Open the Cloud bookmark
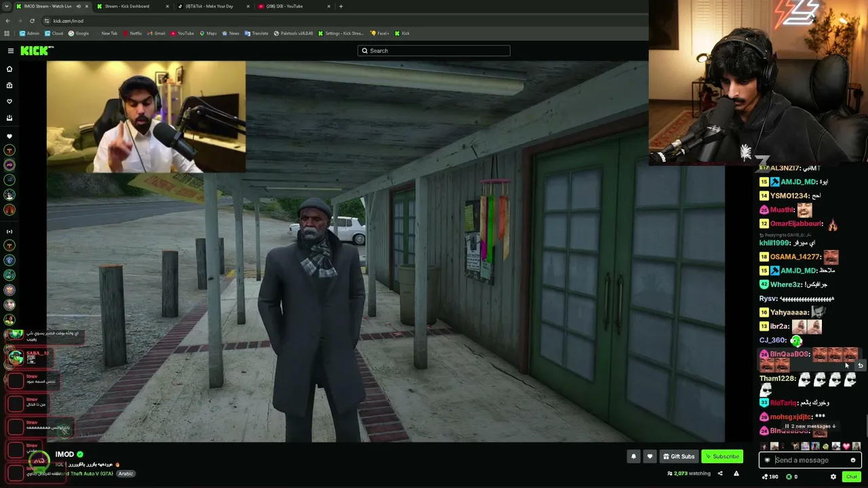 54,33
